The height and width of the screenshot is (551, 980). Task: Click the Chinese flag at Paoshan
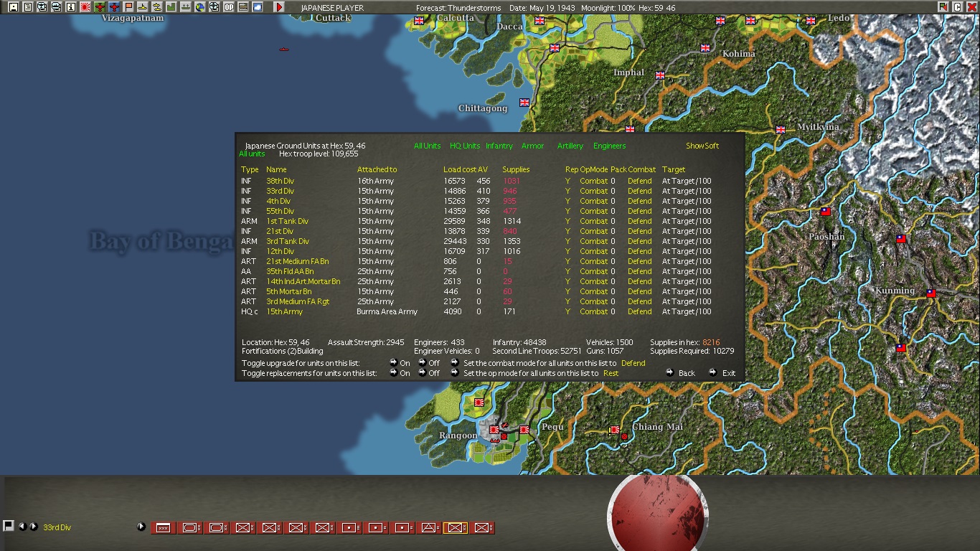click(x=826, y=212)
